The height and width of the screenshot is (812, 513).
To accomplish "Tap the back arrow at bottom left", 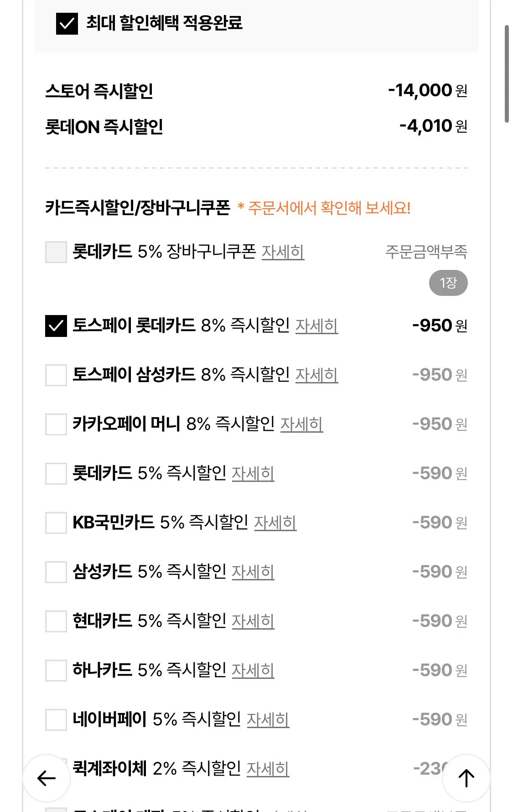I will coord(45,776).
